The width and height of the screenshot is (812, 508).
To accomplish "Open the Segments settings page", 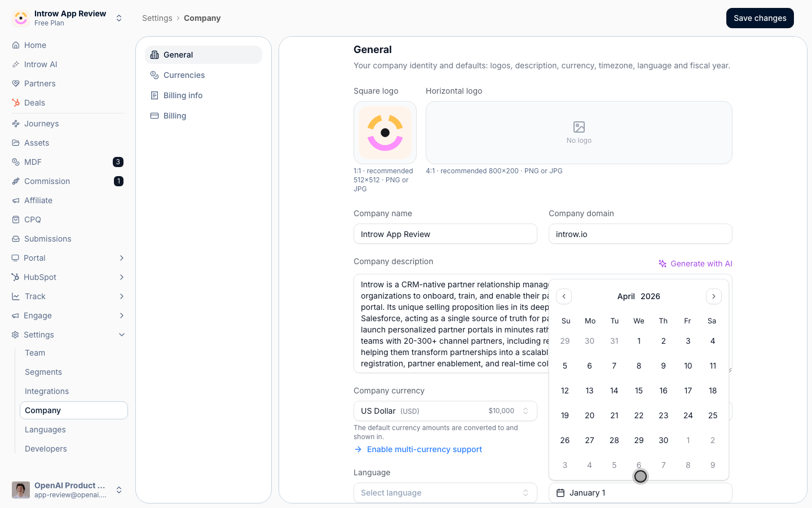I will (43, 372).
